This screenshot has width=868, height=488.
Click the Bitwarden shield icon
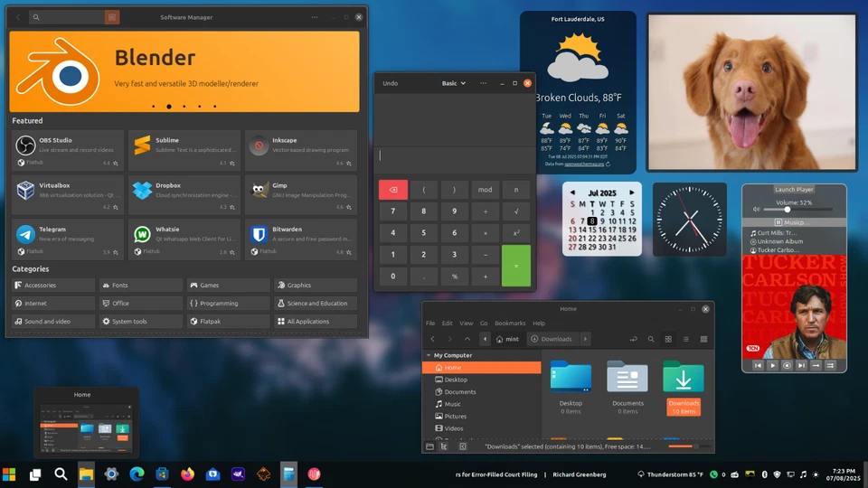click(258, 234)
